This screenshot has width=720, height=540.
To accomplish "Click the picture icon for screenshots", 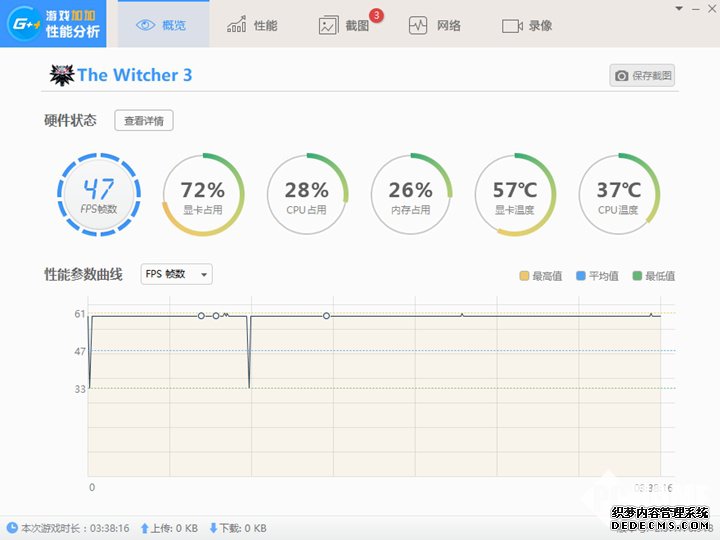I will [x=328, y=26].
